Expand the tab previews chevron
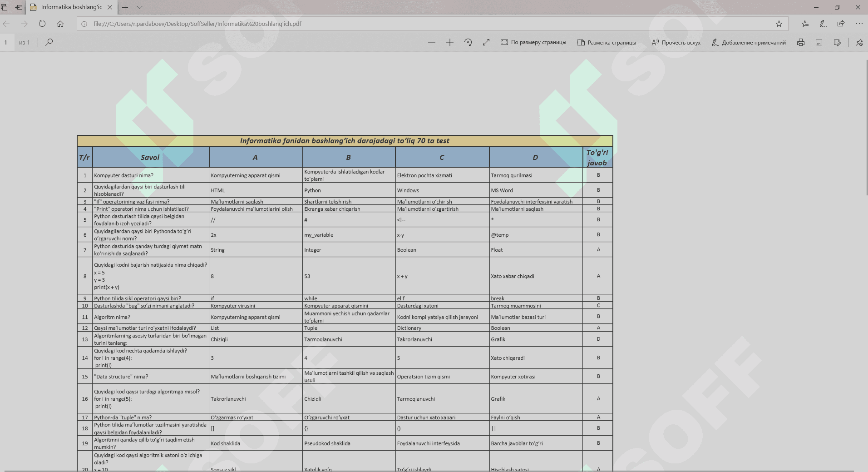The image size is (868, 472). click(x=139, y=7)
